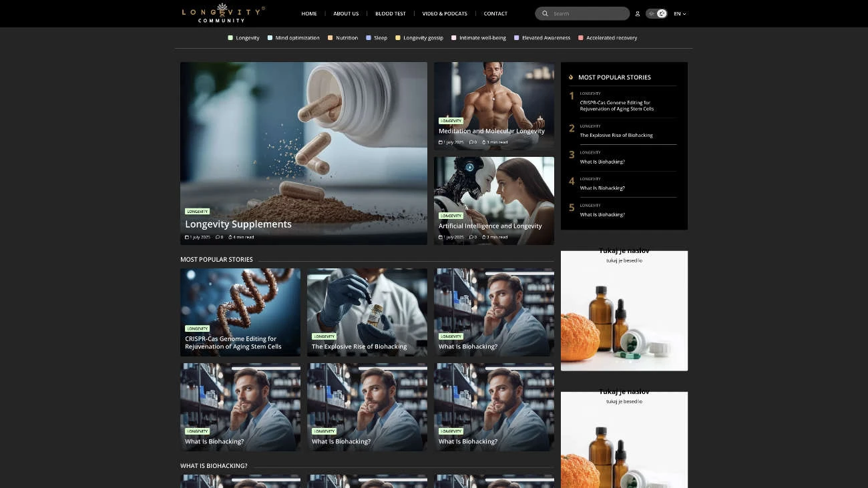The width and height of the screenshot is (868, 488).
Task: Click the Longevity Community logo
Action: pyautogui.click(x=220, y=13)
